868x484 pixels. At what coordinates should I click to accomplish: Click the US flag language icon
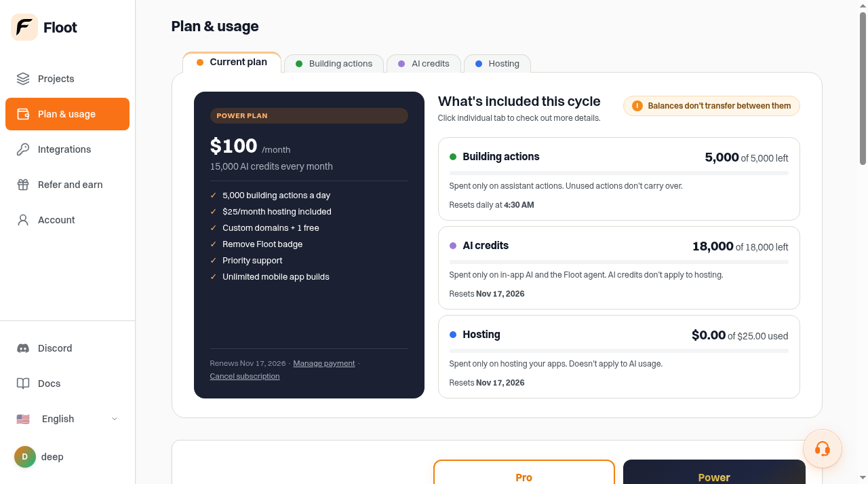(x=23, y=419)
